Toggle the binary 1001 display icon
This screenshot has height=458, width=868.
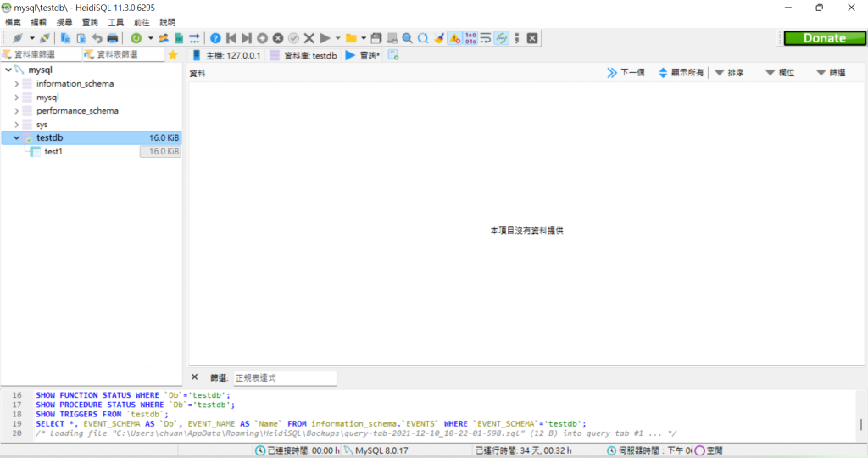click(470, 38)
